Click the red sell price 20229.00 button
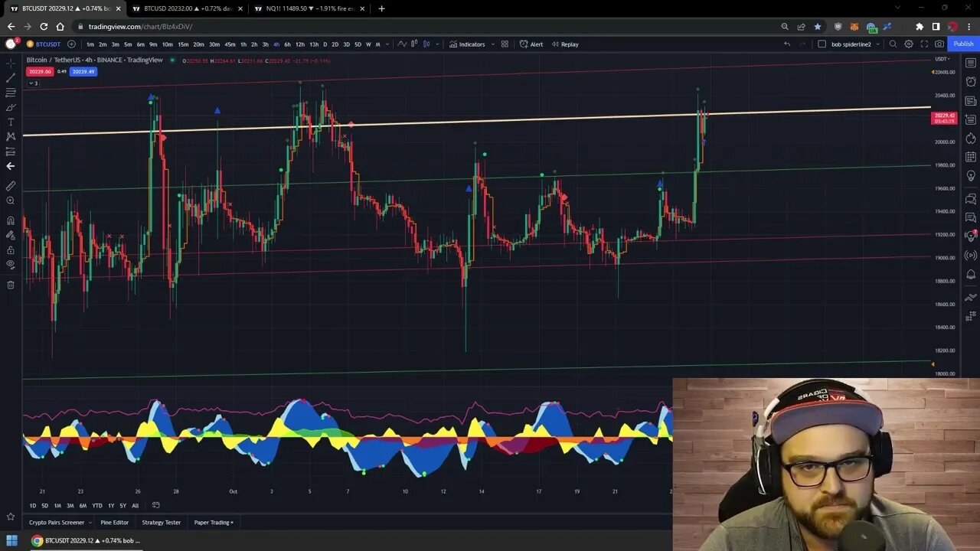The height and width of the screenshot is (551, 980). coord(39,72)
